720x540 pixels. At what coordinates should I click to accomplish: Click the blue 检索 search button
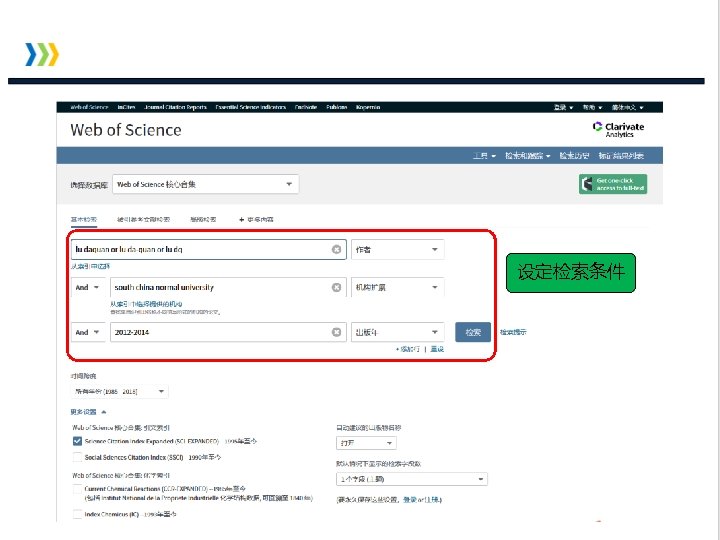coord(473,332)
